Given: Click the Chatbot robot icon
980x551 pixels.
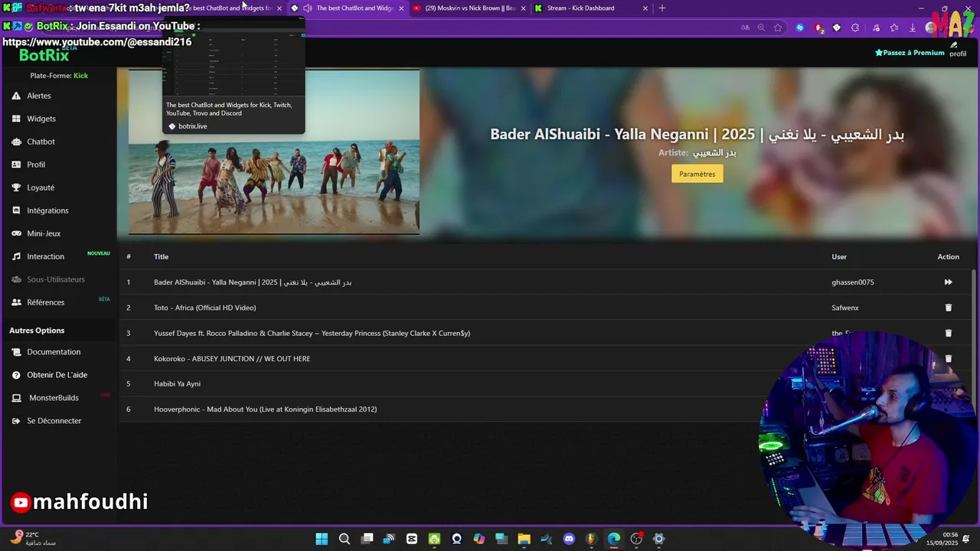Looking at the screenshot, I should tap(16, 142).
